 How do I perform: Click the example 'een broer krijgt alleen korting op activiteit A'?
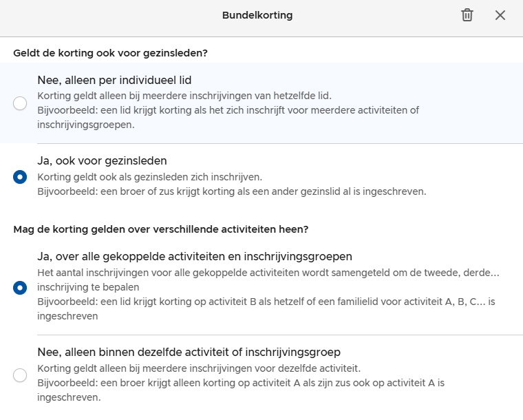241,383
